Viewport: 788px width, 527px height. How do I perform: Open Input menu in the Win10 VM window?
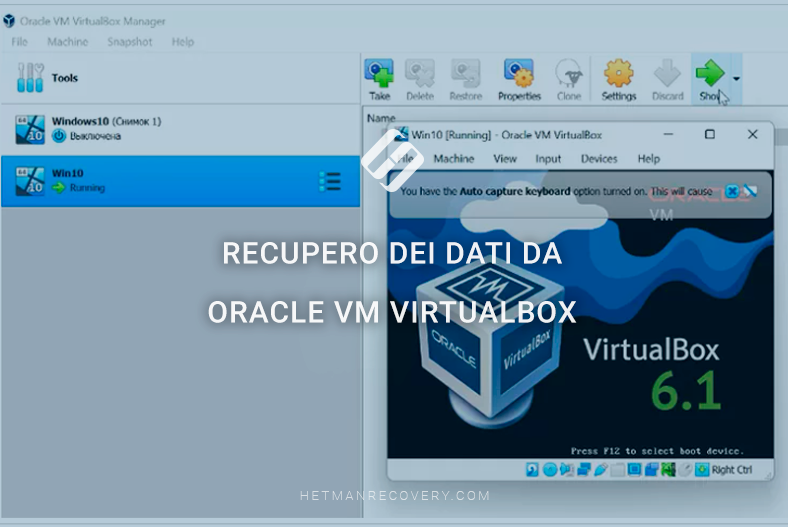tap(548, 159)
